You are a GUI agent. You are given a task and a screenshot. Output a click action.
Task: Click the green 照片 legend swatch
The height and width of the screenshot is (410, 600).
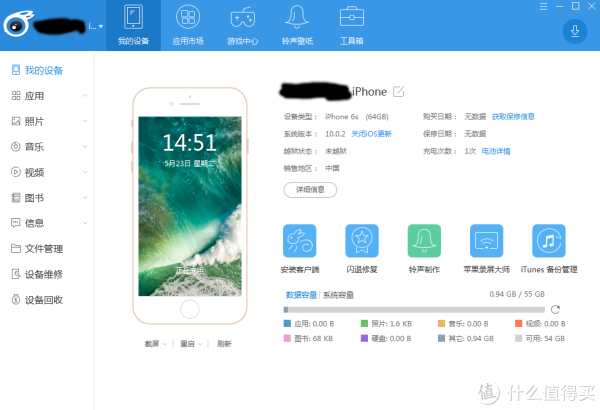[x=364, y=323]
